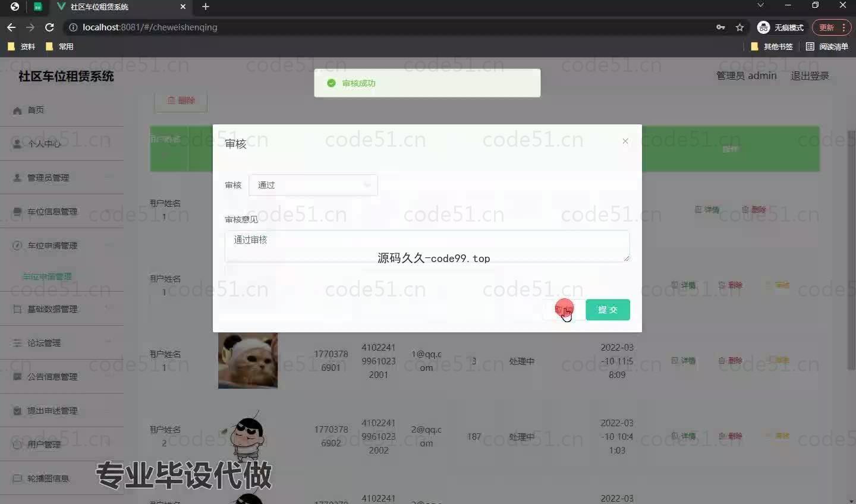Open the 审核 status dropdown showing 通过

pos(313,185)
